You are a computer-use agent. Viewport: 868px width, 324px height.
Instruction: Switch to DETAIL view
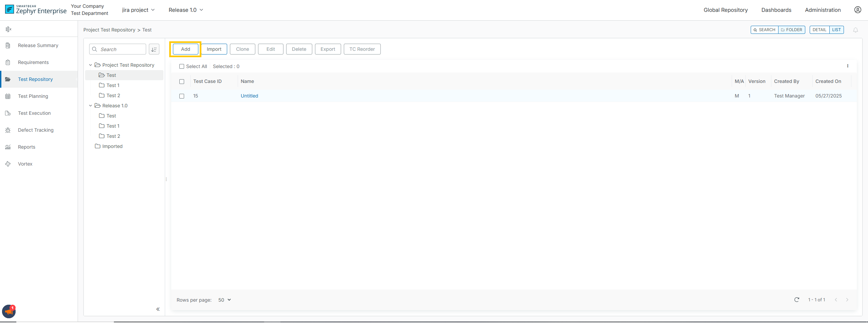coord(820,30)
